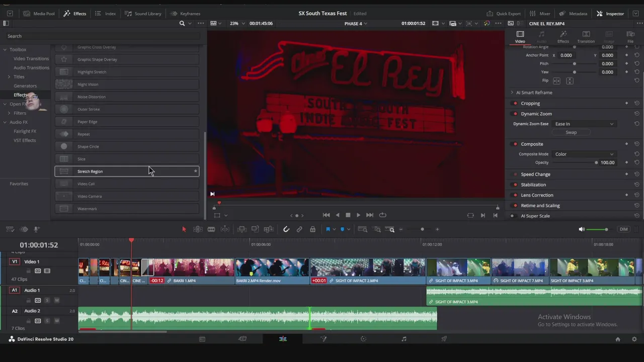This screenshot has height=362, width=644.
Task: Open the Fusion page icon in bottom bar
Action: (324, 339)
